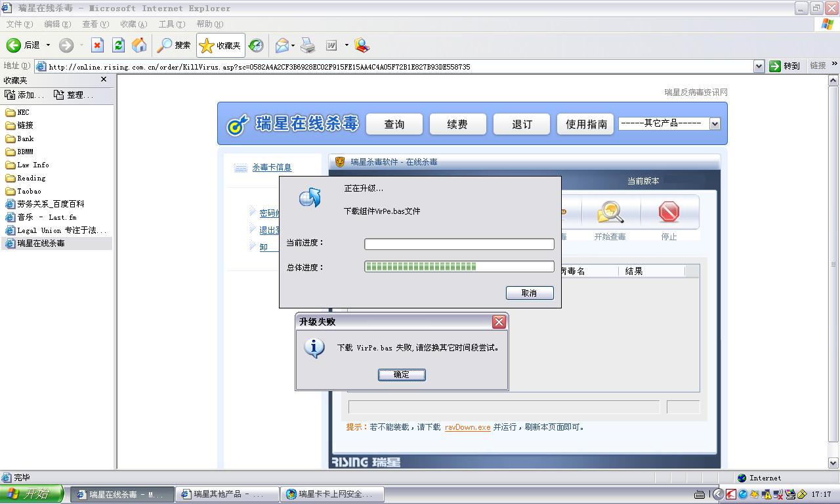Expand the Bank favorites folder
Screen dimensions: 840x504
pyautogui.click(x=20, y=138)
